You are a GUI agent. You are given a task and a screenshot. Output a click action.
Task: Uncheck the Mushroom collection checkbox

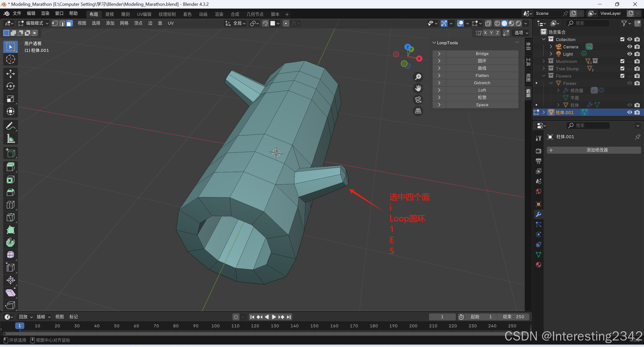[622, 61]
